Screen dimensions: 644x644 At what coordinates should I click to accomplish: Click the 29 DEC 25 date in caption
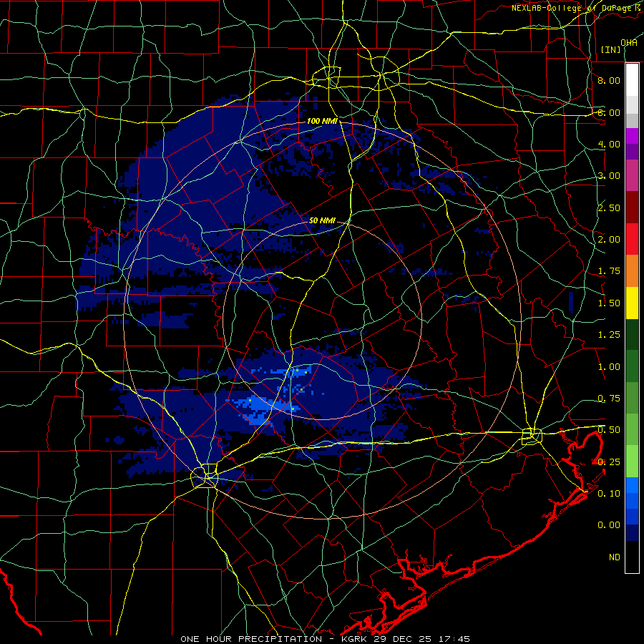(x=402, y=639)
